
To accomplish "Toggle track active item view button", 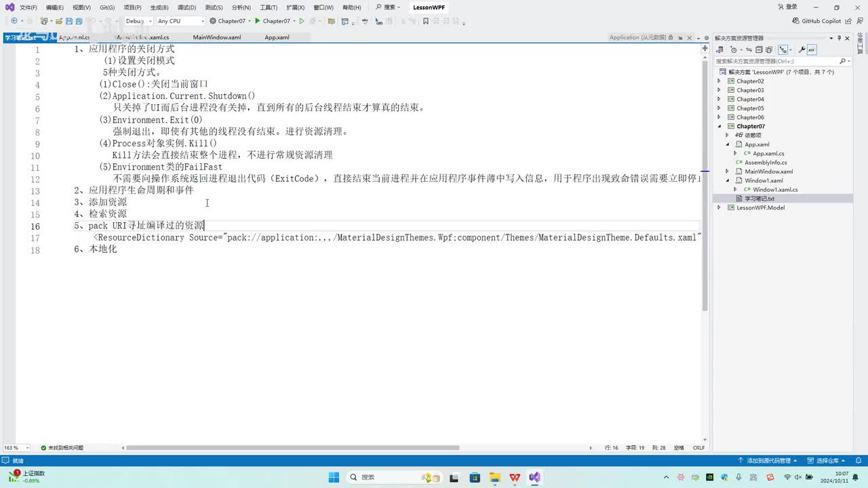I will [783, 49].
